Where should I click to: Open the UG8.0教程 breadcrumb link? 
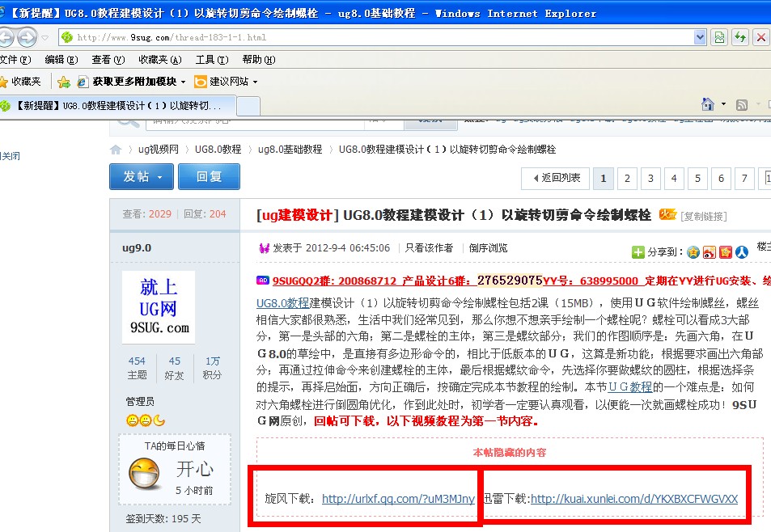click(x=218, y=150)
